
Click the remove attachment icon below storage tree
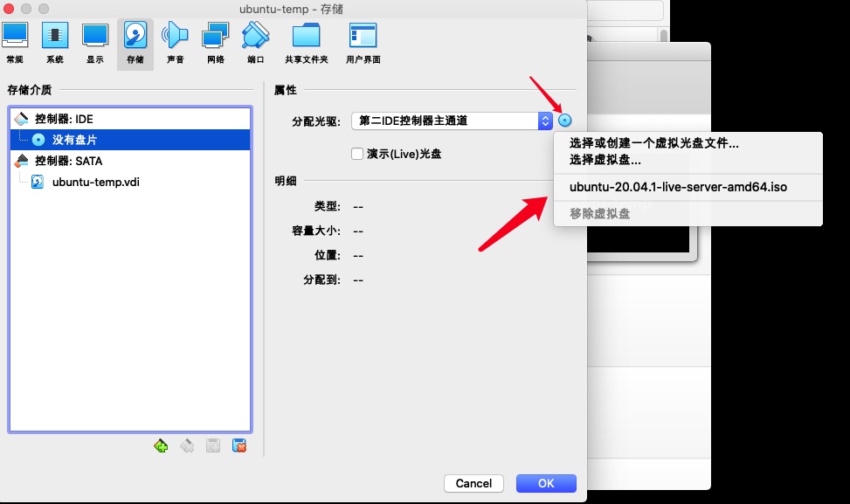tap(239, 446)
